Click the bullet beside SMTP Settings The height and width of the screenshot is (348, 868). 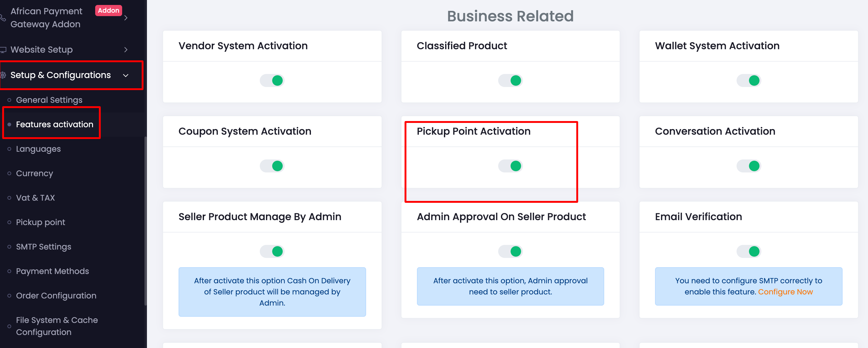point(9,247)
